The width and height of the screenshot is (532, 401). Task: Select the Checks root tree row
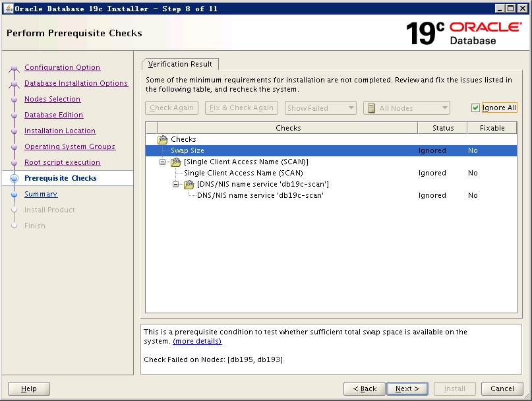(331, 140)
